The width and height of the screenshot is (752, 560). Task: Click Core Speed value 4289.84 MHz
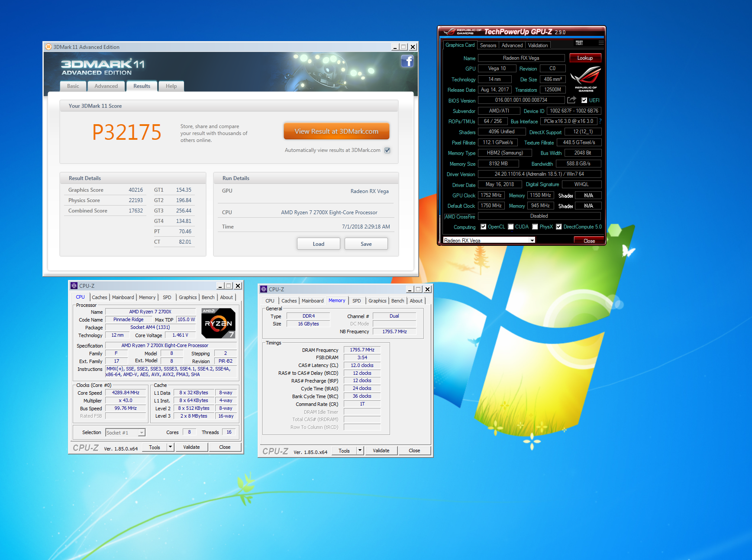126,393
